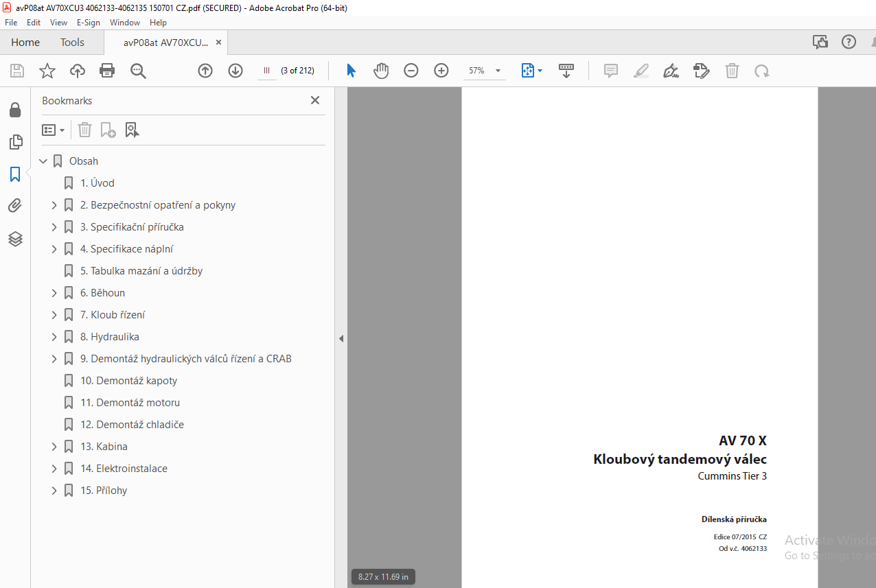This screenshot has height=588, width=876.
Task: Select the highlight text tool
Action: coord(641,71)
